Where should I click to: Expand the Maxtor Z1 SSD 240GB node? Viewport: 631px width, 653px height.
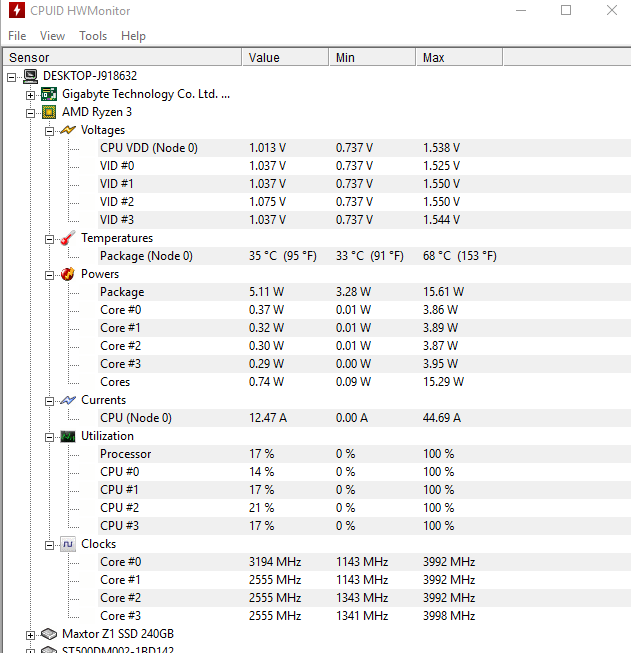click(30, 636)
